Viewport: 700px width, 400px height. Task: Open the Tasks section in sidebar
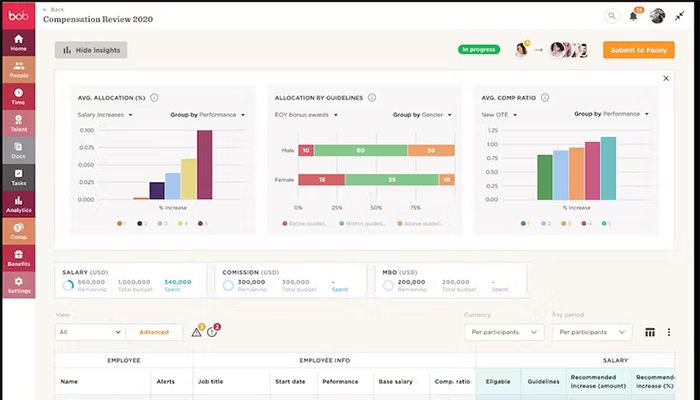tap(19, 177)
